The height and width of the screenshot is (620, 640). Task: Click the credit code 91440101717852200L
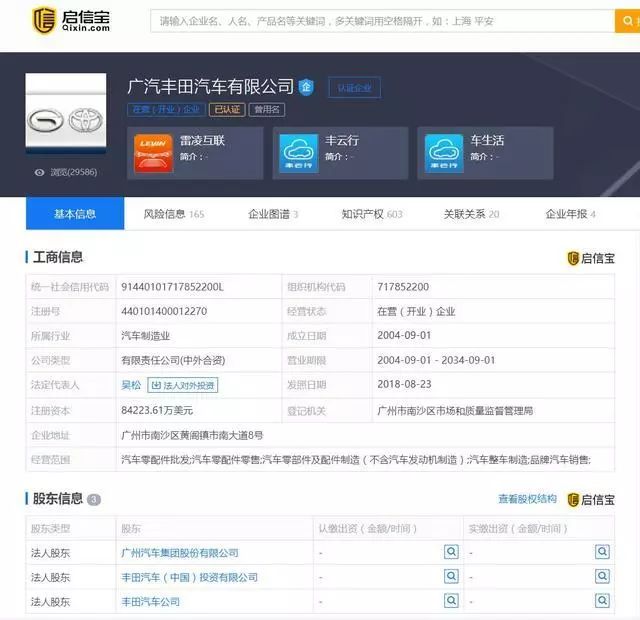point(172,287)
